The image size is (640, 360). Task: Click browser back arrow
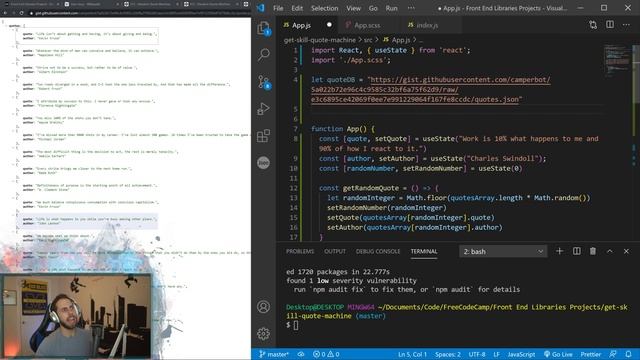pos(5,13)
